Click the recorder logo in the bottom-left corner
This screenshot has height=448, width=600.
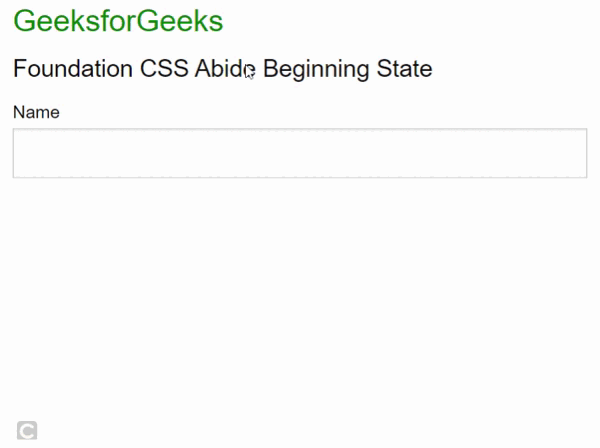[28, 430]
